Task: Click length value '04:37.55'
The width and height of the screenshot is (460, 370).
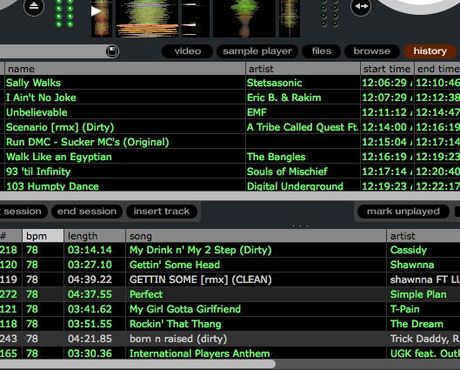Action: point(90,294)
